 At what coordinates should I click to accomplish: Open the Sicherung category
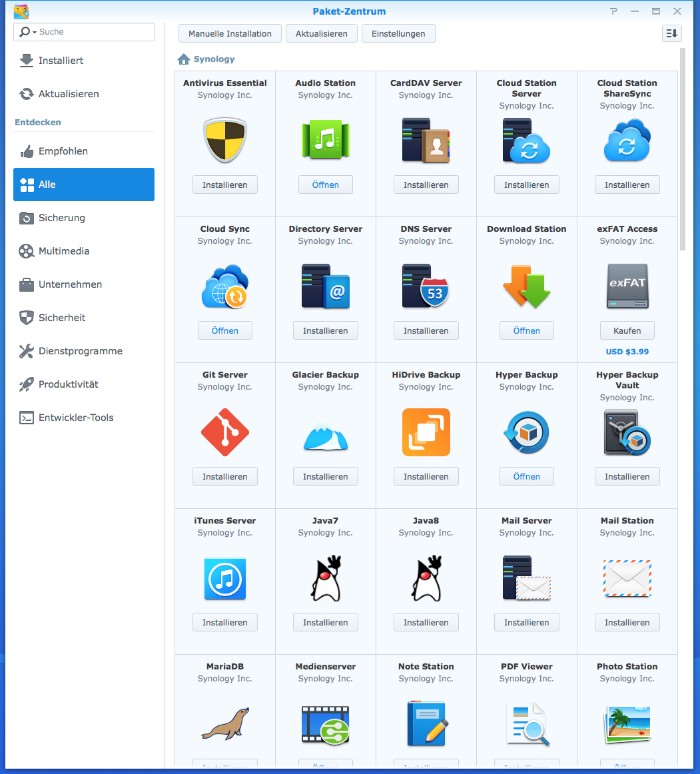84,218
